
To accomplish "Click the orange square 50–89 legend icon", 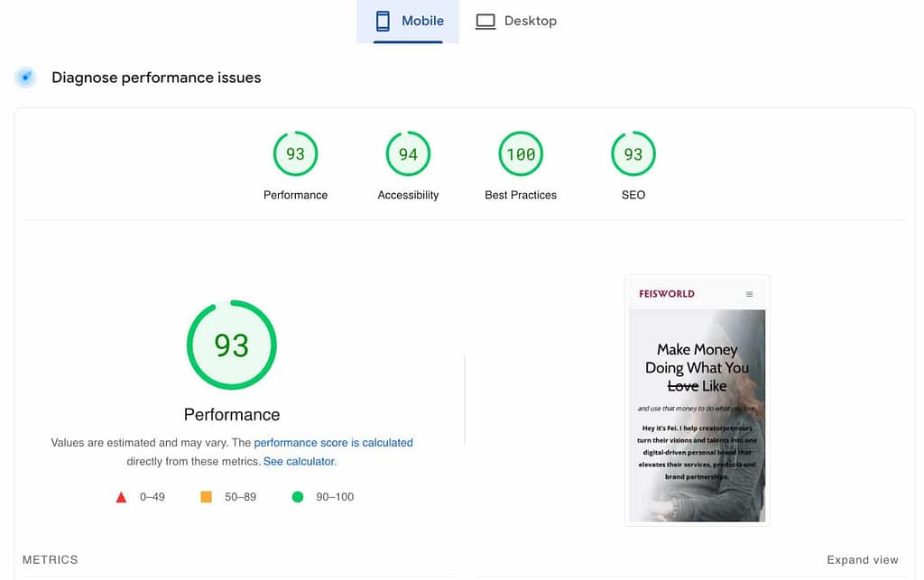I will pos(206,497).
